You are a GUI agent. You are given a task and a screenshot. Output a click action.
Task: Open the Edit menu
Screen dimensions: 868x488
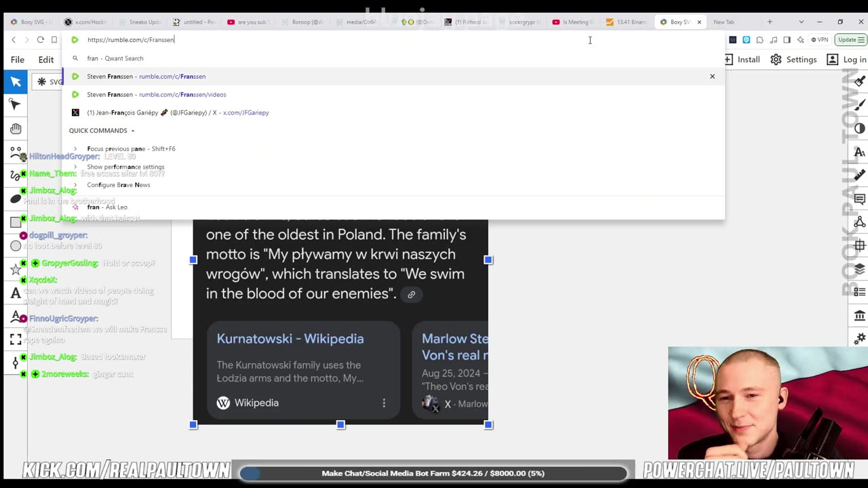click(x=46, y=60)
